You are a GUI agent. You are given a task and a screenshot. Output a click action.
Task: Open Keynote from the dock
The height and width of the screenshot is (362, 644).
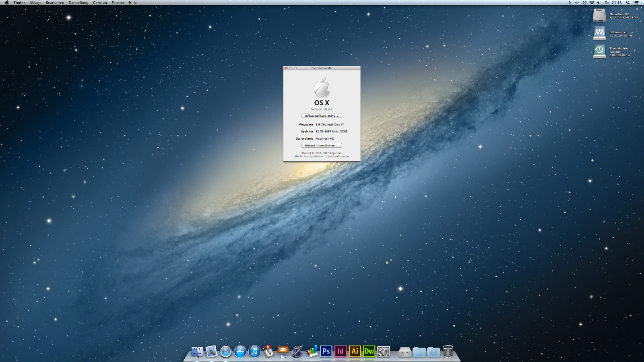tap(283, 352)
